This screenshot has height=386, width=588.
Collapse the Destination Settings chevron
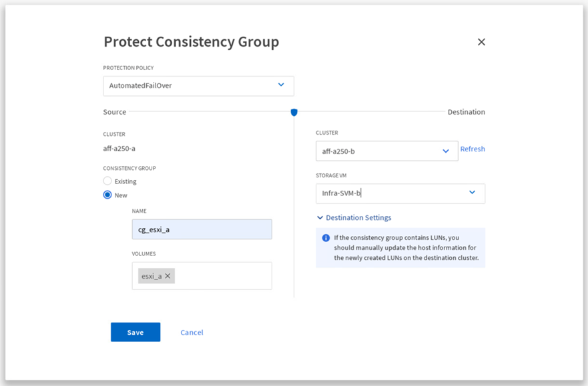[x=320, y=218]
